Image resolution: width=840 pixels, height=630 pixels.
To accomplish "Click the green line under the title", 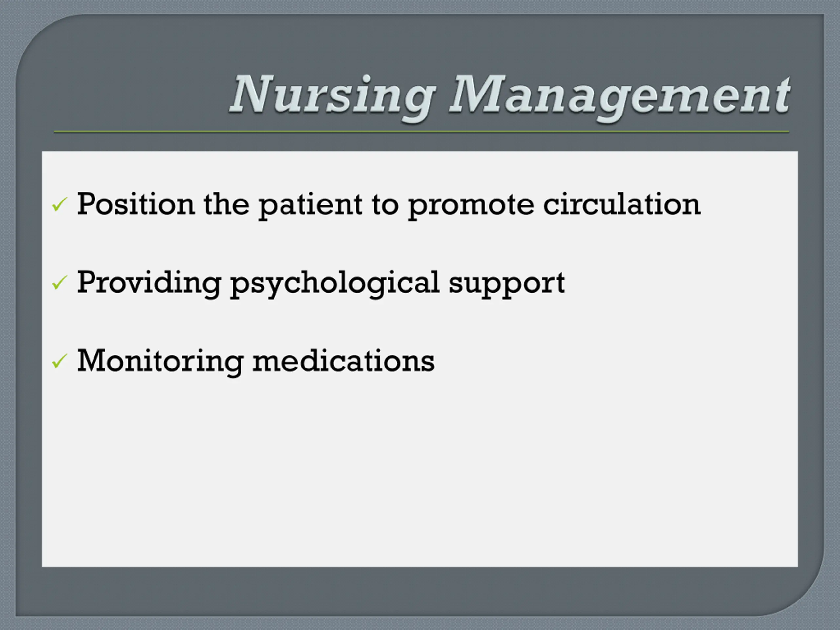I will point(422,132).
